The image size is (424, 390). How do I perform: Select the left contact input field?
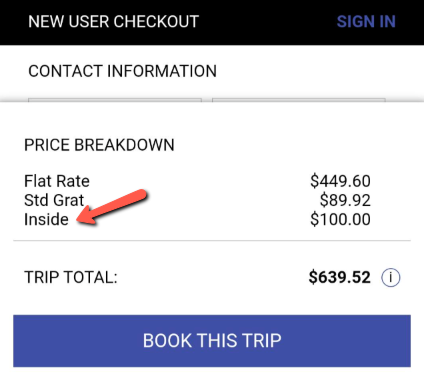115,100
